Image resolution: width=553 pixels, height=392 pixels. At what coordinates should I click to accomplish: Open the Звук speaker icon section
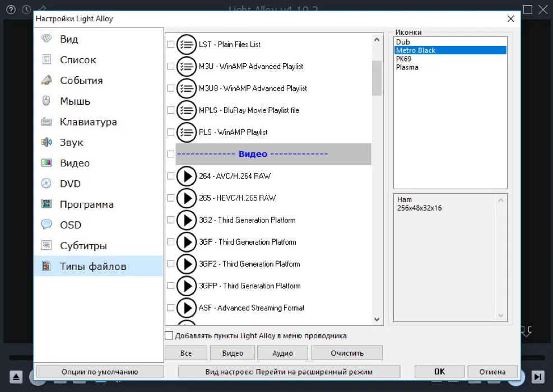click(x=46, y=142)
